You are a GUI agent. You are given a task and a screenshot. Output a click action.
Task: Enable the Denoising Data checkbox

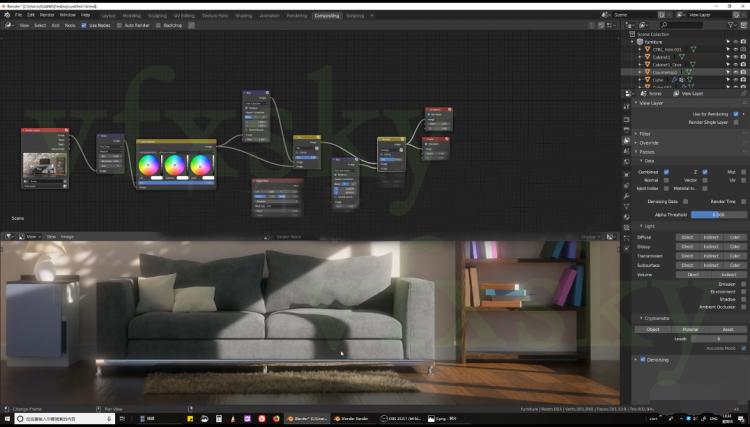pyautogui.click(x=685, y=202)
